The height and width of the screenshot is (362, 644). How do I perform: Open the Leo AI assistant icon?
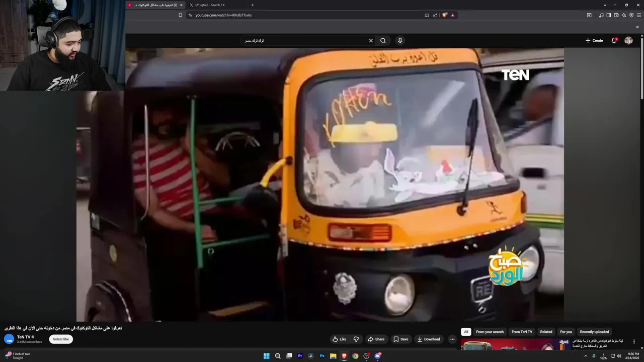click(x=624, y=15)
